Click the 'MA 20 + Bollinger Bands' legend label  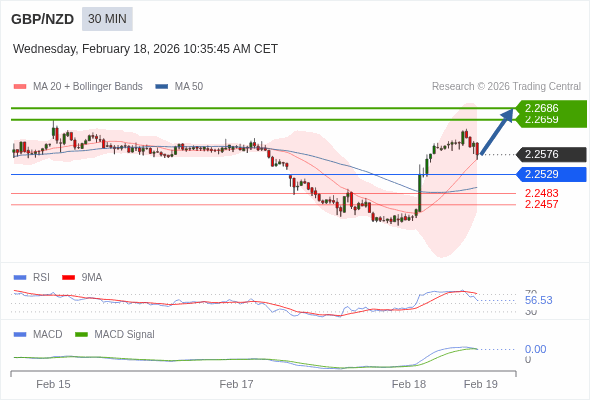pyautogui.click(x=88, y=87)
